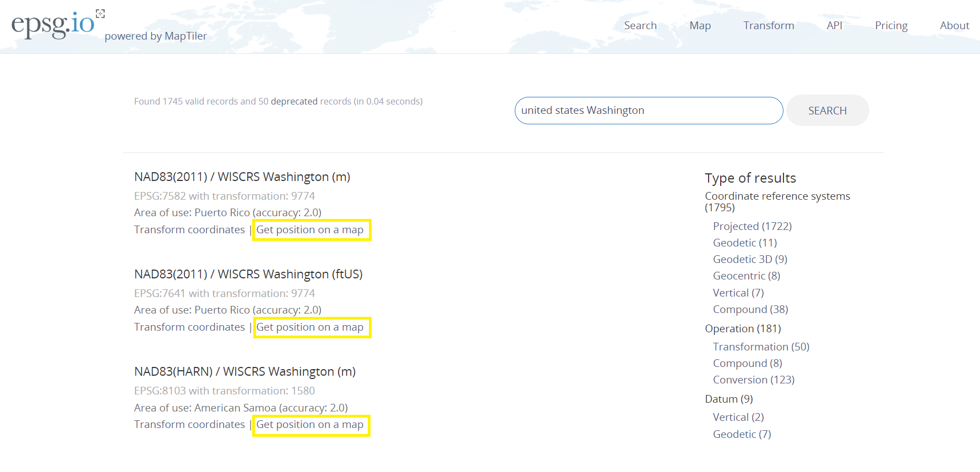This screenshot has width=980, height=472.
Task: Open NAD83(2011) / WISCRS Washington (m) result
Action: click(242, 177)
